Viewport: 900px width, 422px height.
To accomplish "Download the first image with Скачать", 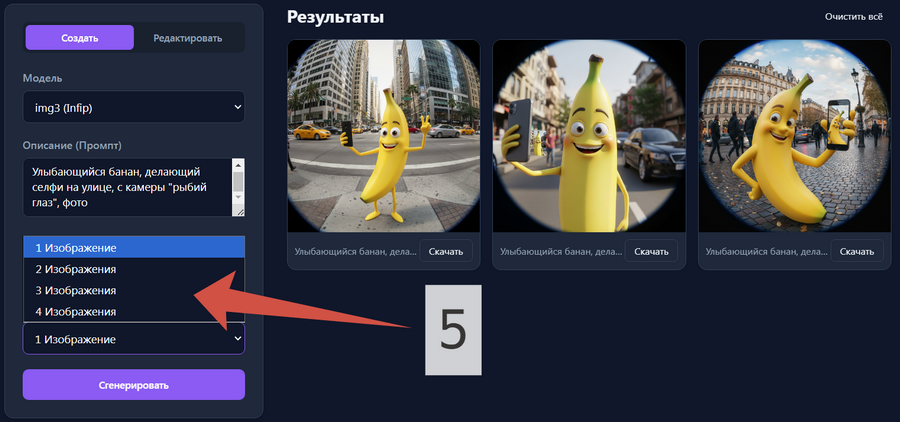I will 446,252.
